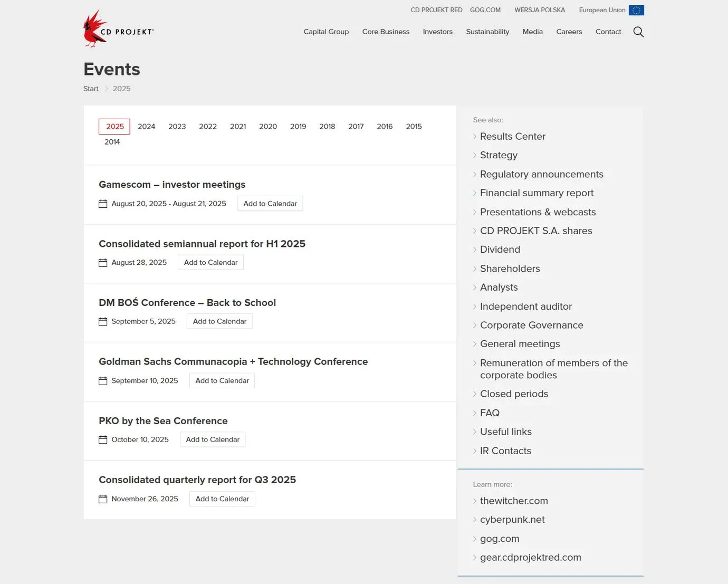Click the European Union text link

pos(602,10)
